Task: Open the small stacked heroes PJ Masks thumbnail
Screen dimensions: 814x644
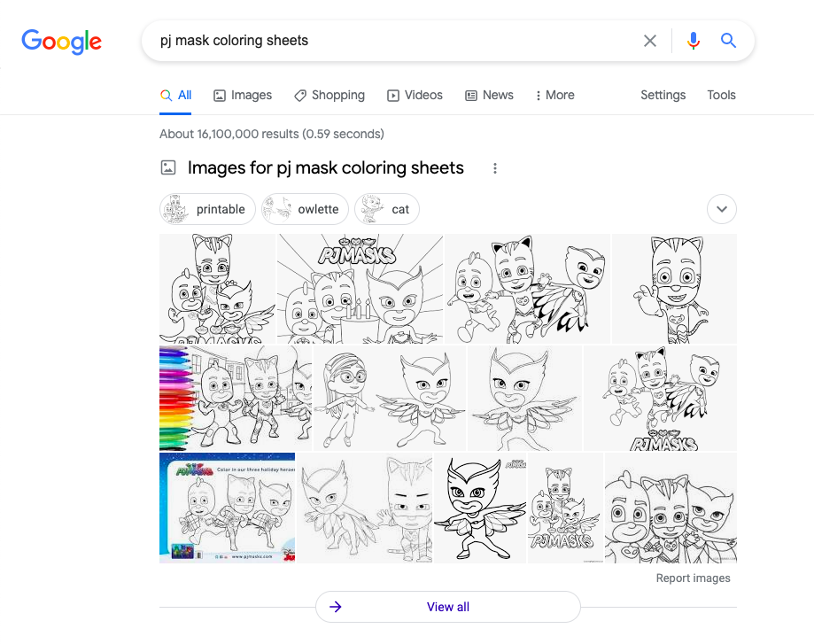Action: pos(565,508)
